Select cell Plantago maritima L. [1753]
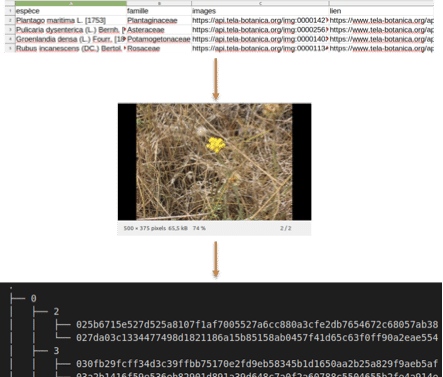 pos(71,20)
